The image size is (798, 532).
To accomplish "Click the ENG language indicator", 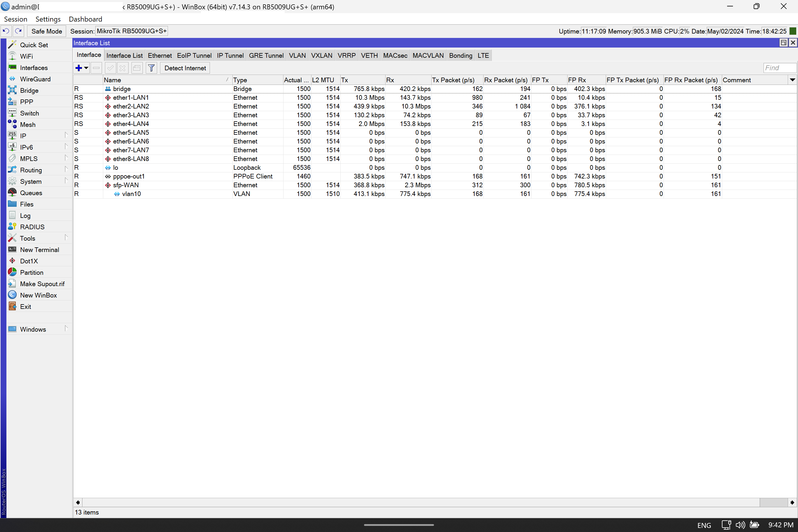I will pos(704,525).
